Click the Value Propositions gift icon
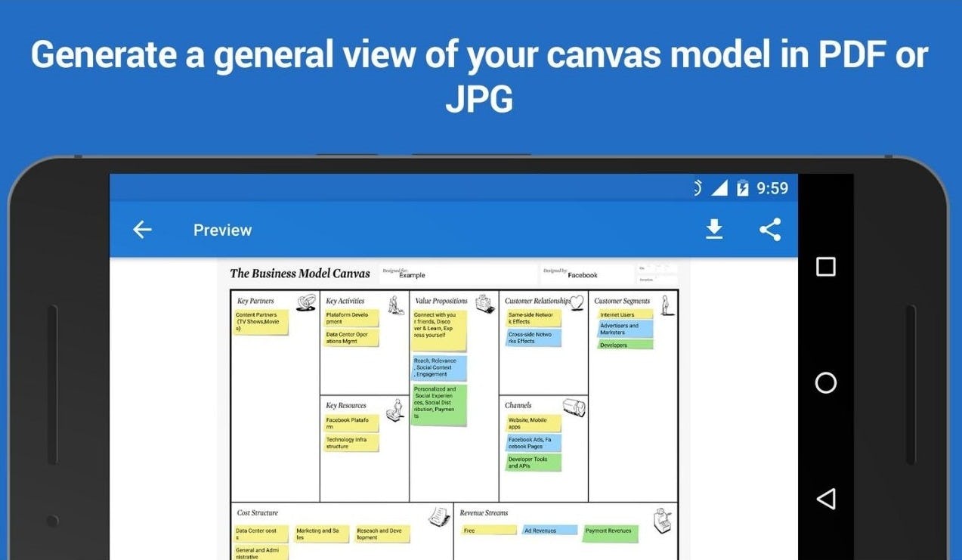This screenshot has width=962, height=560. coord(484,304)
